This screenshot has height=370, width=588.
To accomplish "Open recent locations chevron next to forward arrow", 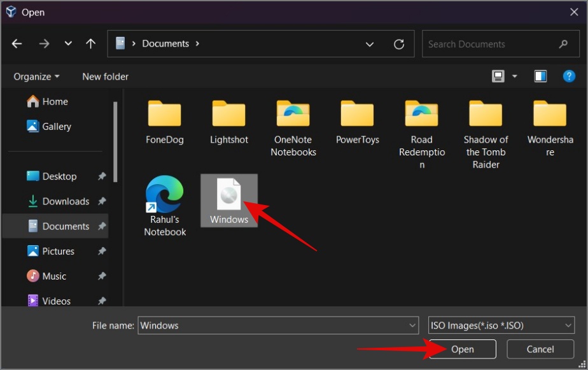I will (68, 43).
